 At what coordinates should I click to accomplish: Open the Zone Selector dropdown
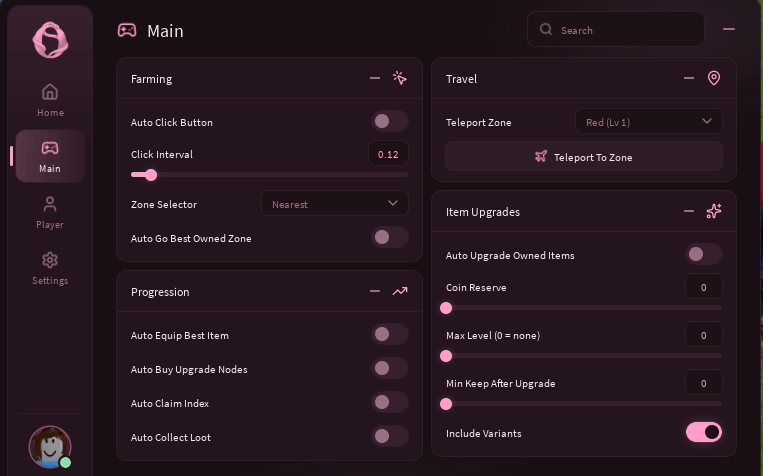click(x=335, y=204)
